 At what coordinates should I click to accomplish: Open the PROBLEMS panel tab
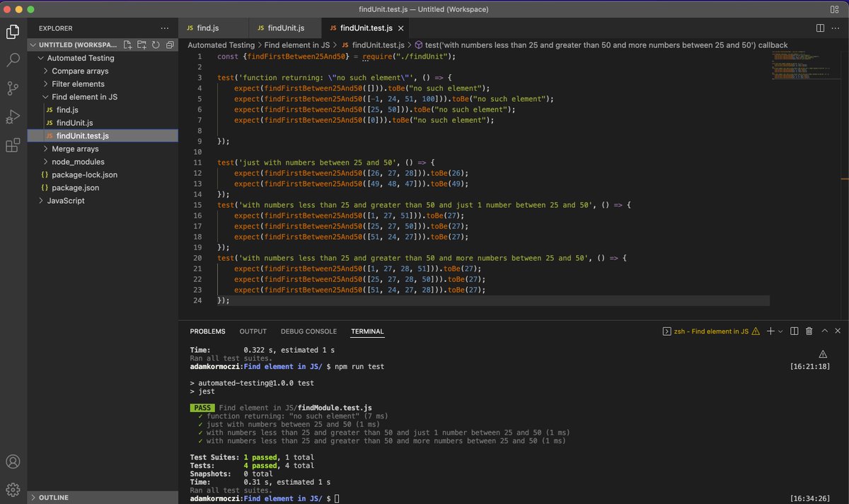coord(207,332)
